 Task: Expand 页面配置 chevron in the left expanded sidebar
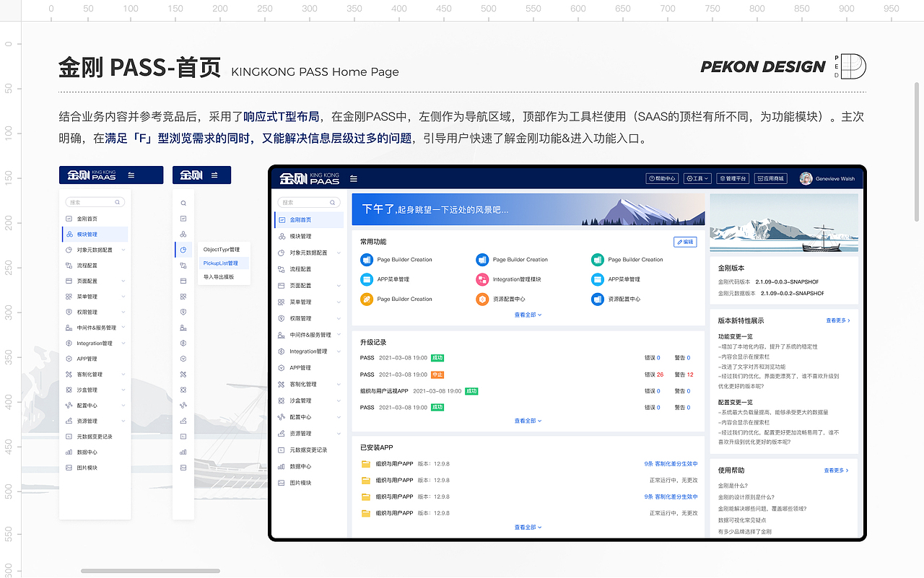pyautogui.click(x=123, y=281)
